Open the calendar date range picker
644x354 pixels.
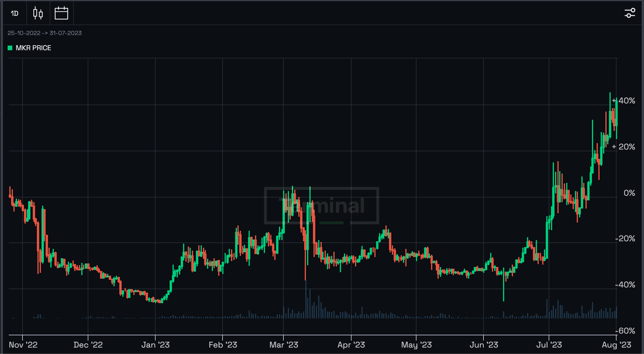click(61, 13)
